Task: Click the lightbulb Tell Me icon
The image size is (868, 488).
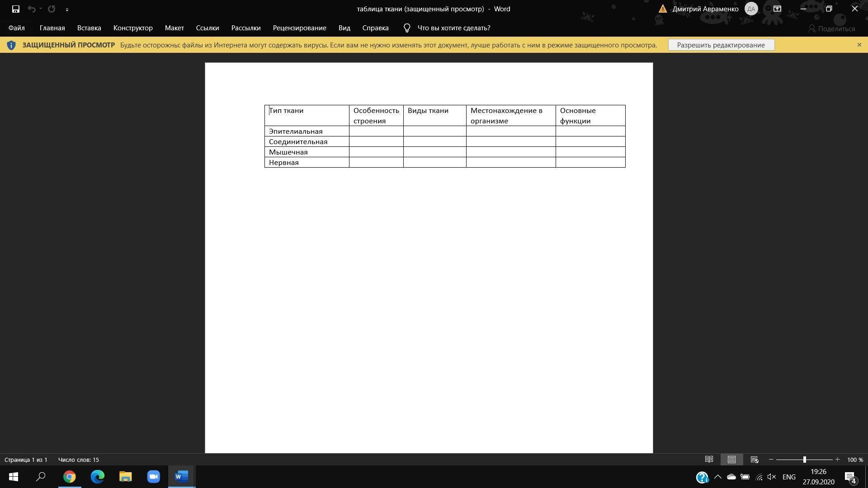Action: (407, 28)
